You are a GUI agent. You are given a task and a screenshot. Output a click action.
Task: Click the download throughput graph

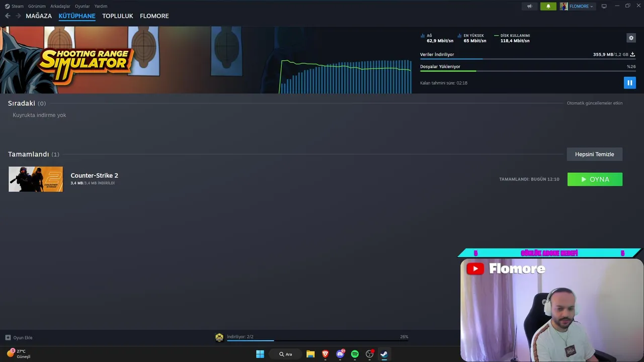click(346, 76)
